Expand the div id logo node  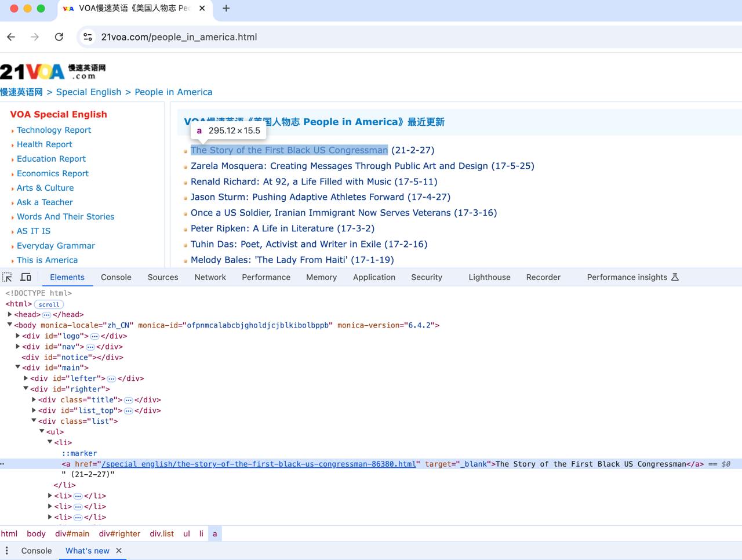[x=18, y=336]
